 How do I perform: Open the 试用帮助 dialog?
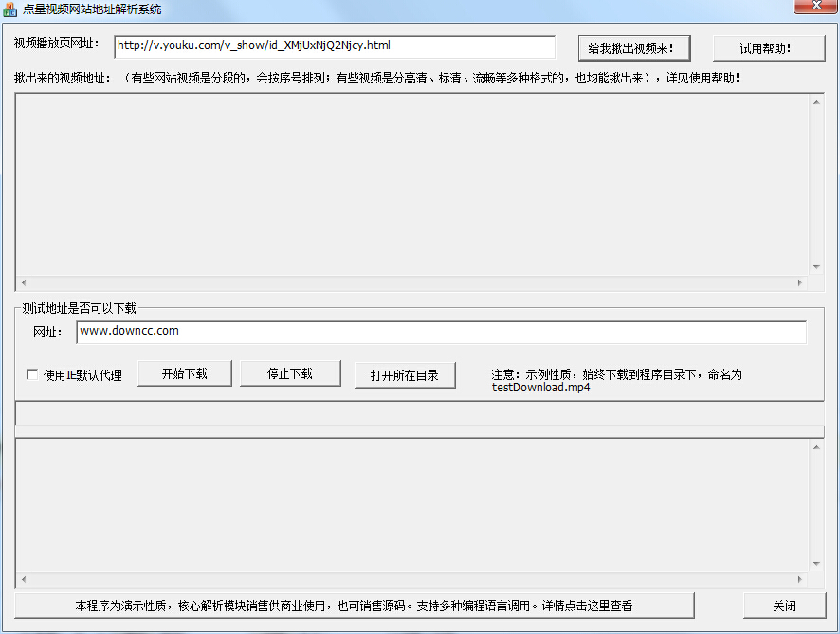[x=769, y=47]
